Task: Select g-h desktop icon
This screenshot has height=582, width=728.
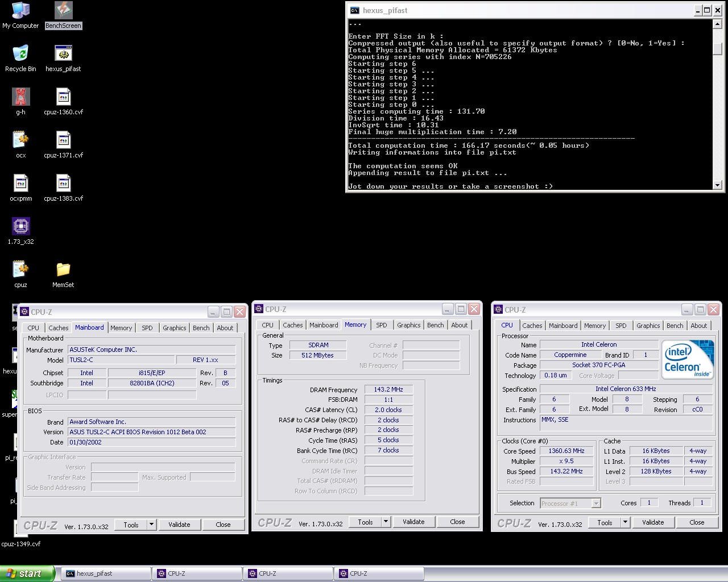Action: 20,102
